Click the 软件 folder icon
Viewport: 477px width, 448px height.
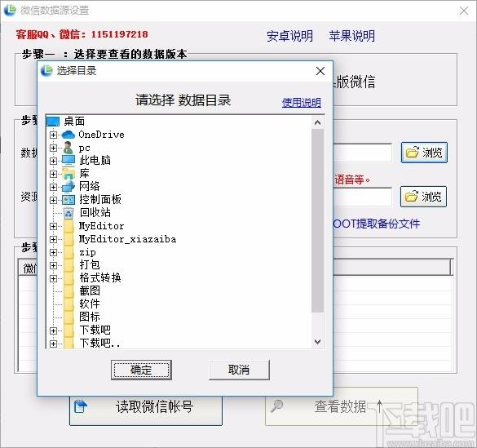click(68, 304)
